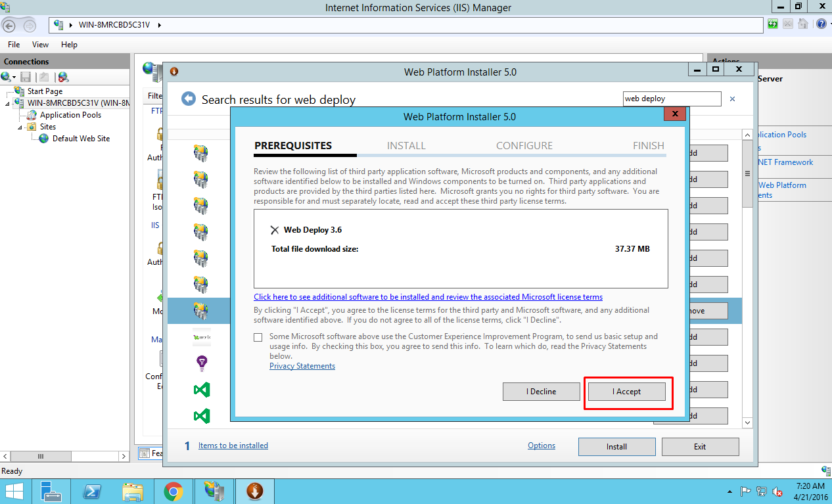This screenshot has height=504, width=832.
Task: Click the I Decline button
Action: (542, 392)
